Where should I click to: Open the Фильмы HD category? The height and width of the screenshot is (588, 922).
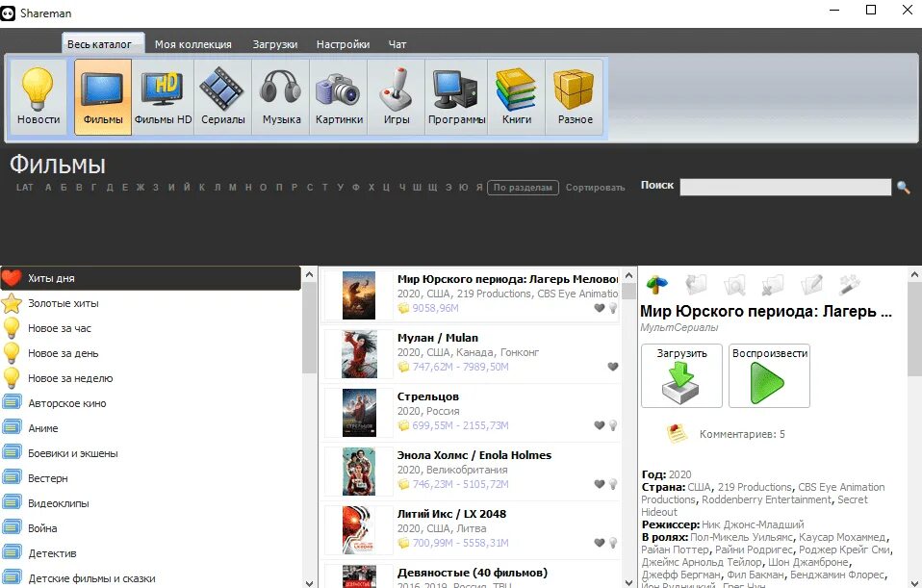[163, 97]
